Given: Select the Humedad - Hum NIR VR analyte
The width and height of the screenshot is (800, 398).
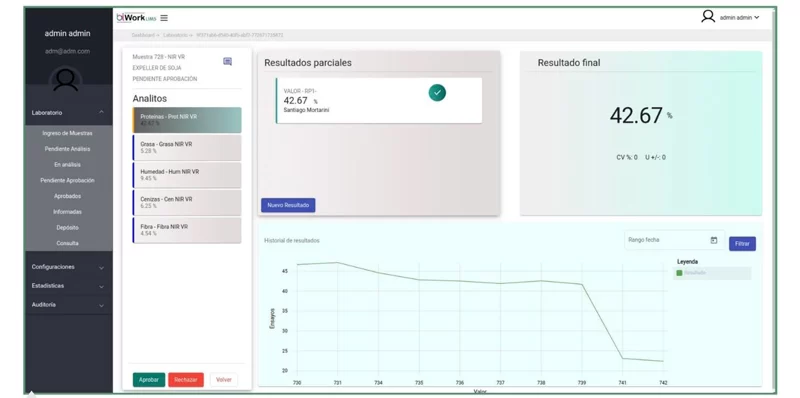Looking at the screenshot, I should 187,175.
